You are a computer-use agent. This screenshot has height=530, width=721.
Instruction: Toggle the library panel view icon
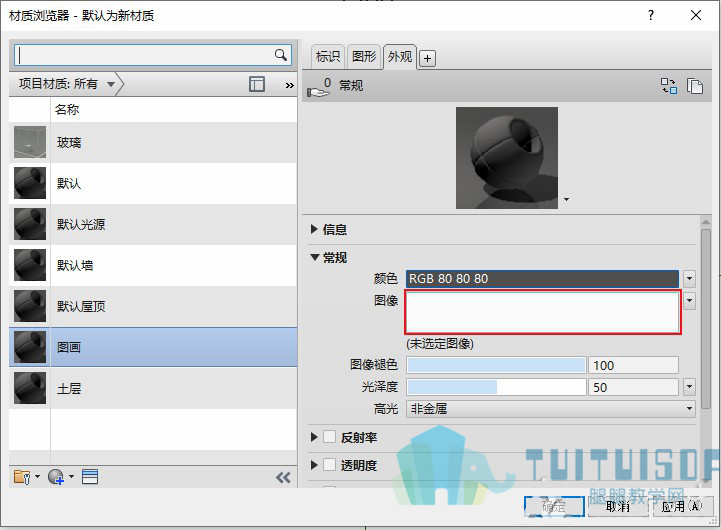[x=257, y=84]
